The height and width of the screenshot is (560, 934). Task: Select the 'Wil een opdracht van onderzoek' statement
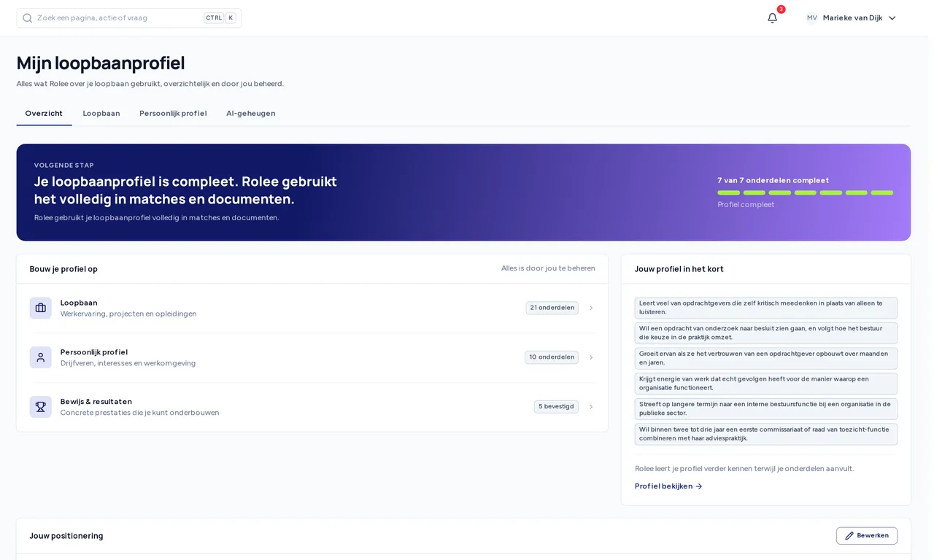tap(766, 333)
